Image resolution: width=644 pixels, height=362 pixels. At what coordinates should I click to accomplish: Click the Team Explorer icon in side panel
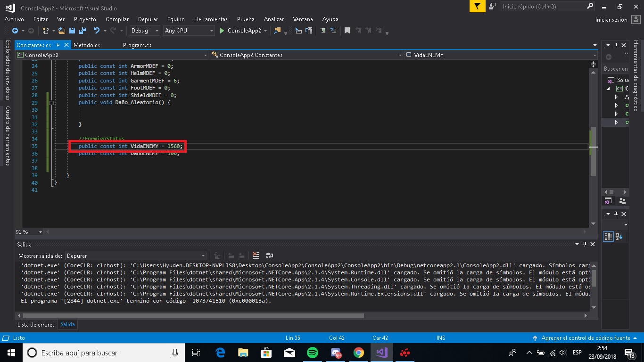tap(623, 201)
